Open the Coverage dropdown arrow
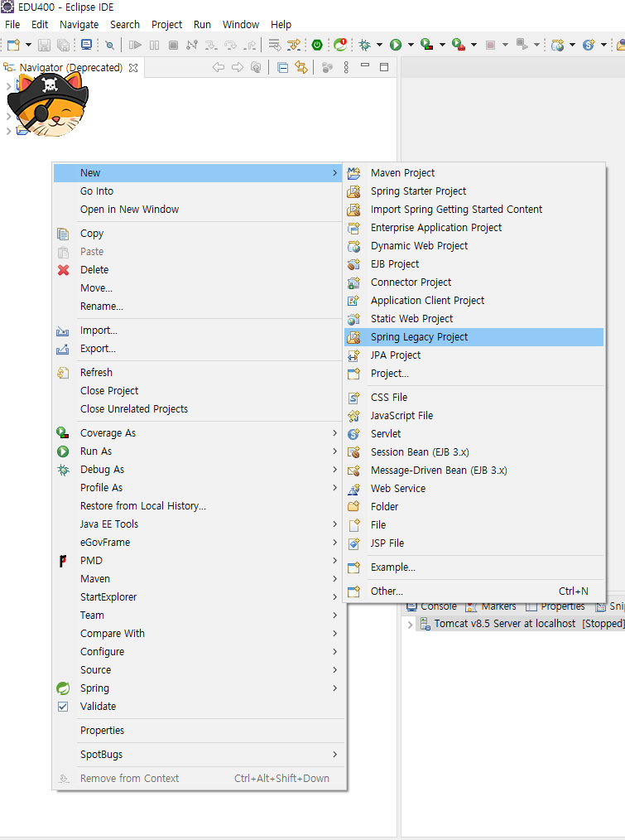Screen dimensions: 625x840 pyautogui.click(x=442, y=45)
